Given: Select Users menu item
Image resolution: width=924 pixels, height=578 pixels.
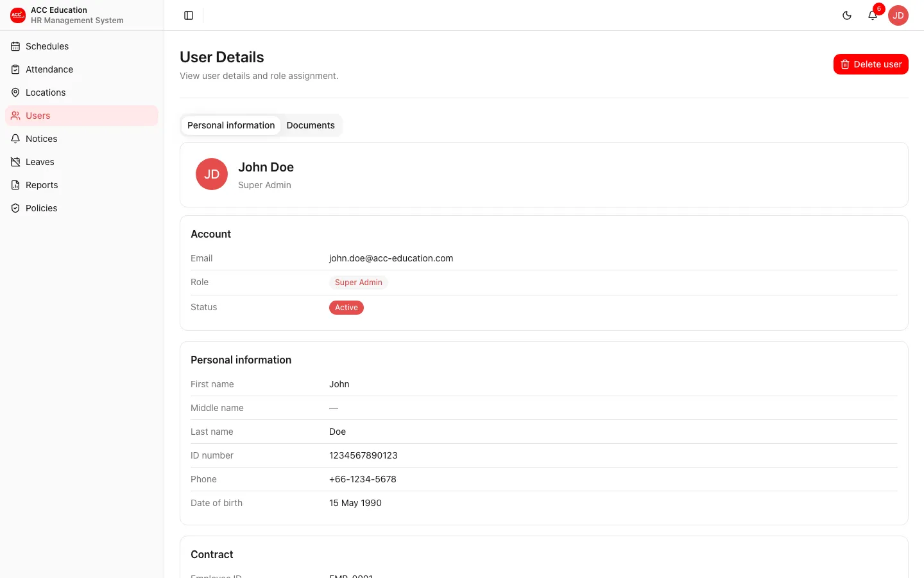Looking at the screenshot, I should tap(81, 116).
